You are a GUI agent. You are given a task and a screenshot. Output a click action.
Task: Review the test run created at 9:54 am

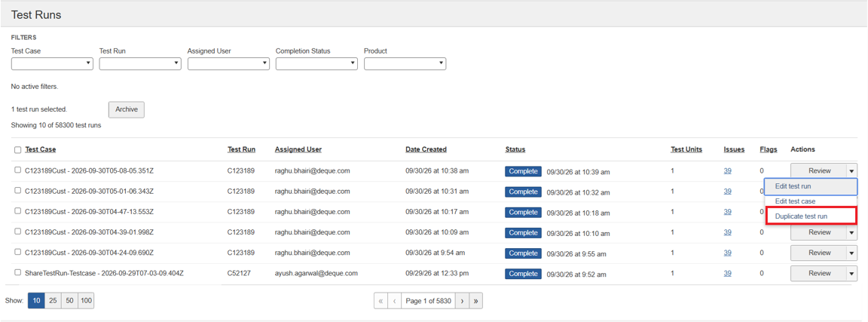[819, 253]
